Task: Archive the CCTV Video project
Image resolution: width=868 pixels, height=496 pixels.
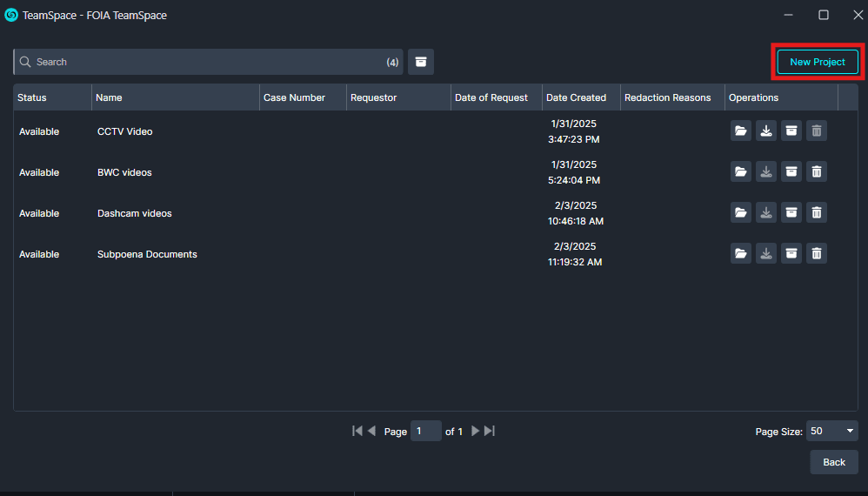Action: point(791,131)
